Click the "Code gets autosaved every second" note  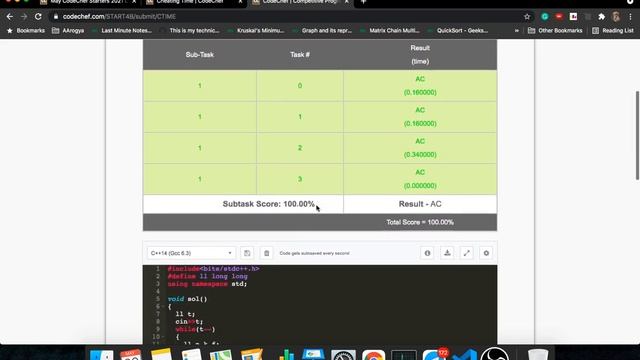[x=314, y=253]
